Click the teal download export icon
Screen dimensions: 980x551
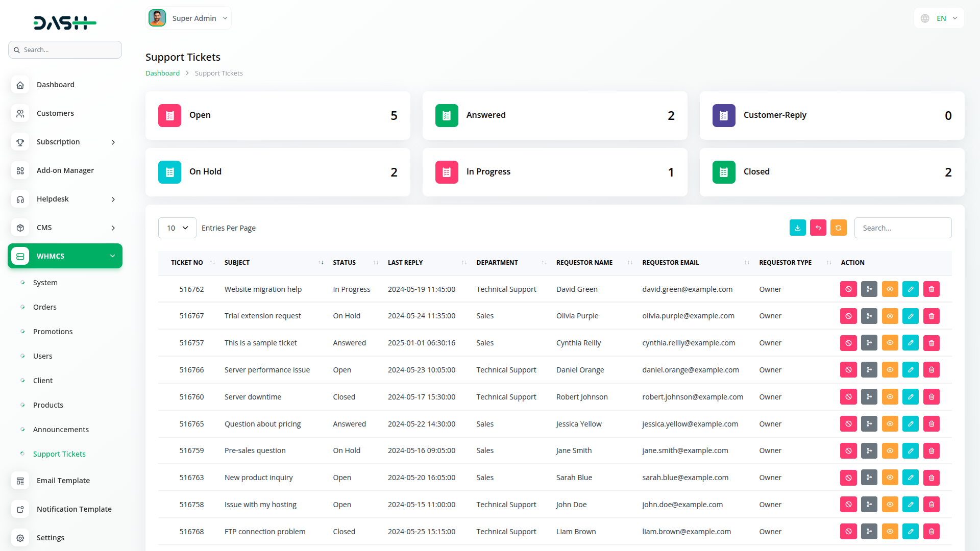click(797, 228)
